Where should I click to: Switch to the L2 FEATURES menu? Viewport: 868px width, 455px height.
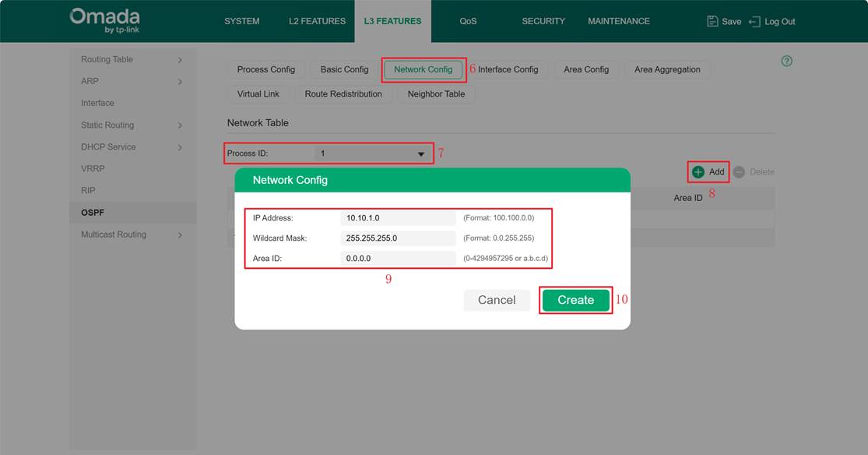317,21
